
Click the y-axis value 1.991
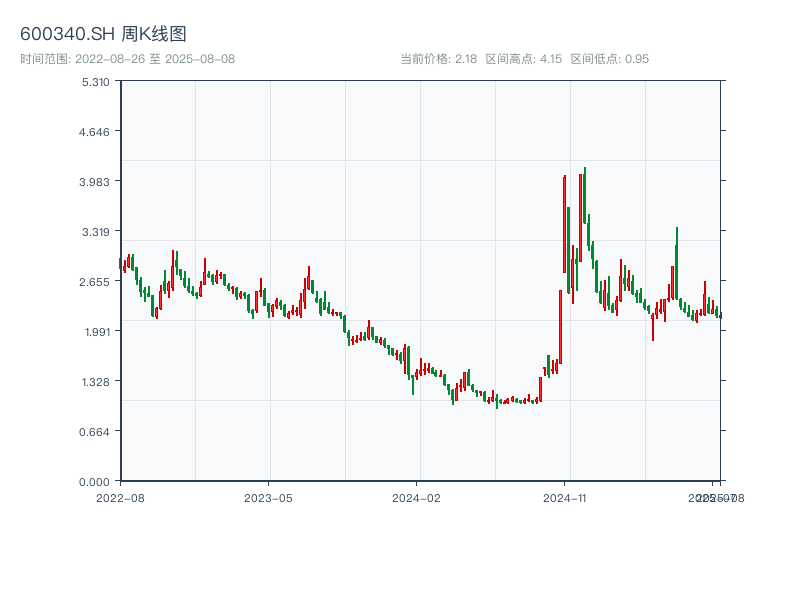(97, 332)
